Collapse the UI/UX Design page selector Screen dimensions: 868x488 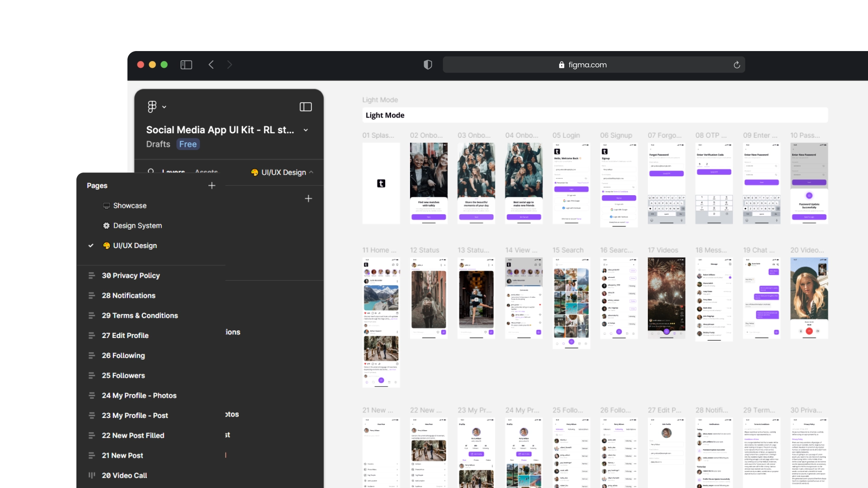pyautogui.click(x=283, y=172)
